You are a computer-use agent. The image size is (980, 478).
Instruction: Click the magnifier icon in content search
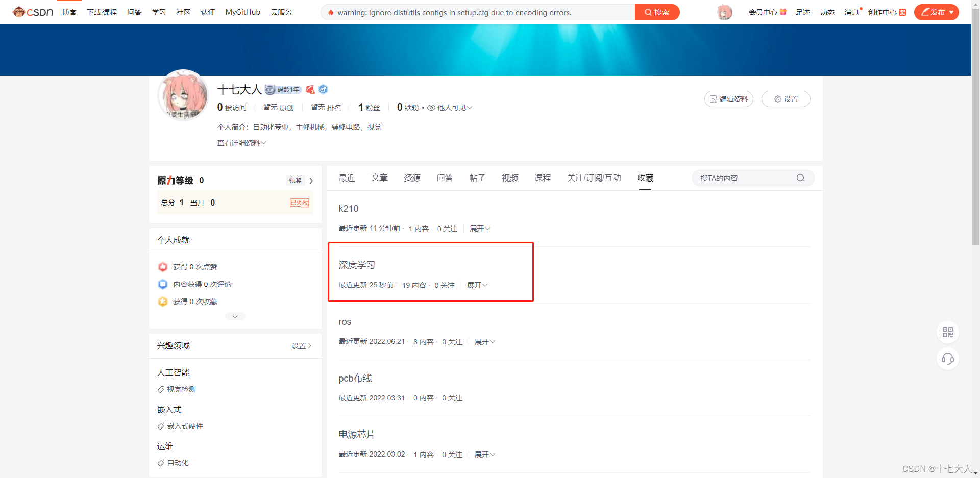click(800, 178)
